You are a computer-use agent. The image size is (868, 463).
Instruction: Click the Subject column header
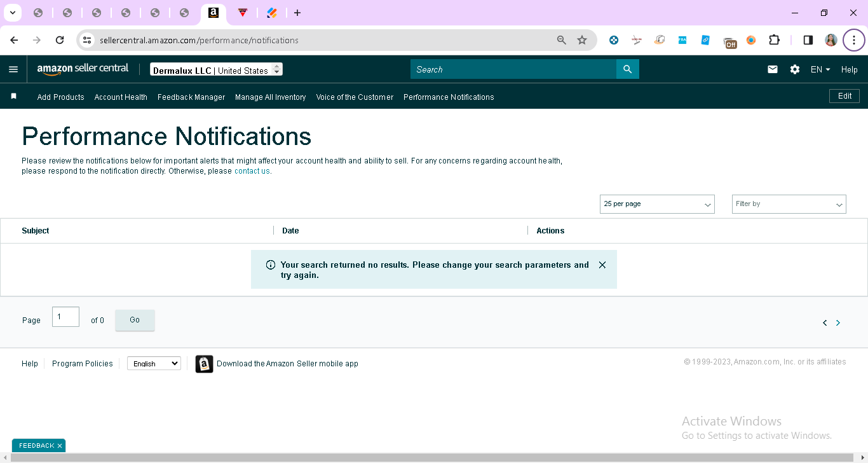pyautogui.click(x=36, y=231)
